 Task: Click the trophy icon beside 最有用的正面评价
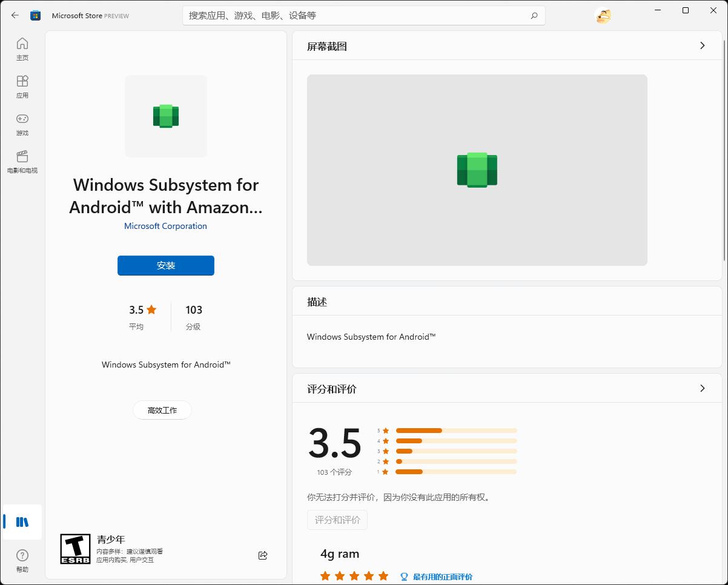(404, 577)
